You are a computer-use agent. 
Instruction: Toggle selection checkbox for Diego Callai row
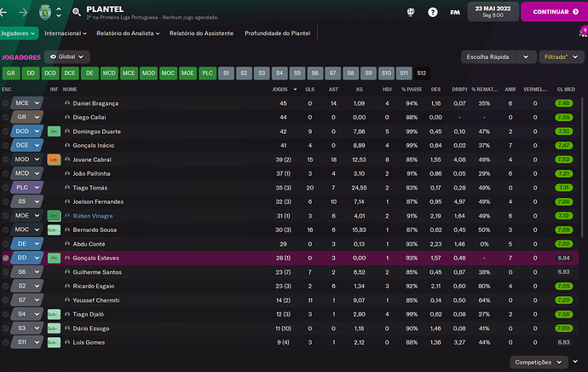(x=5, y=117)
